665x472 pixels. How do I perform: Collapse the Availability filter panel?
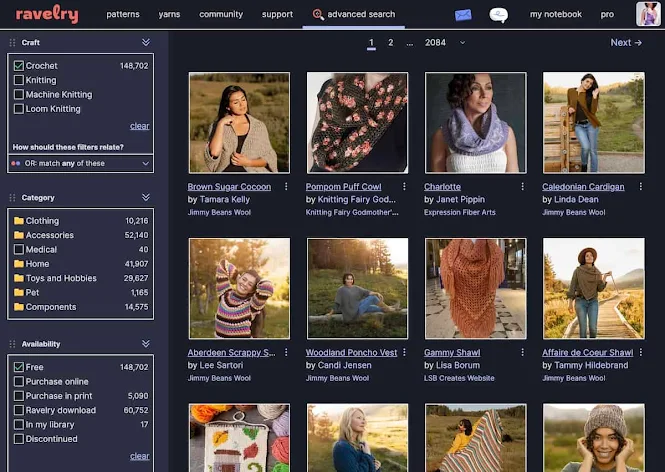[x=146, y=344]
